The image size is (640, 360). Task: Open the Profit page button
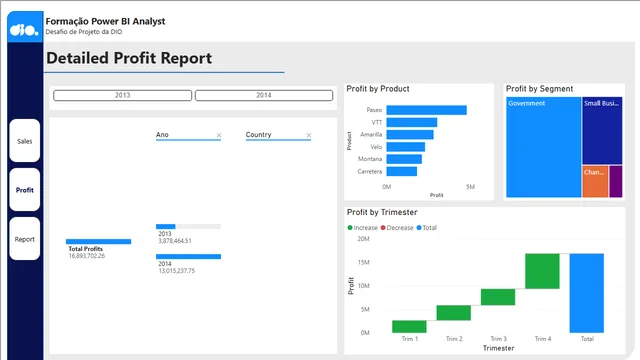pos(24,190)
